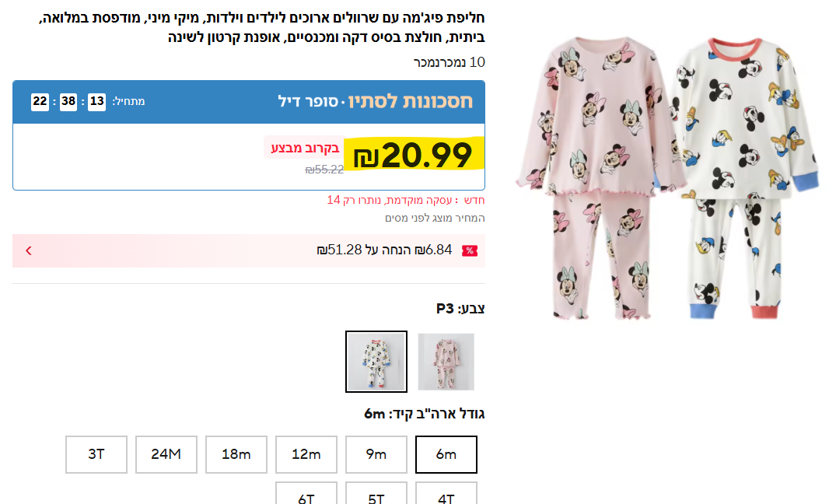Click the red percent discount icon
Viewport: 829px width, 504px height.
470,250
